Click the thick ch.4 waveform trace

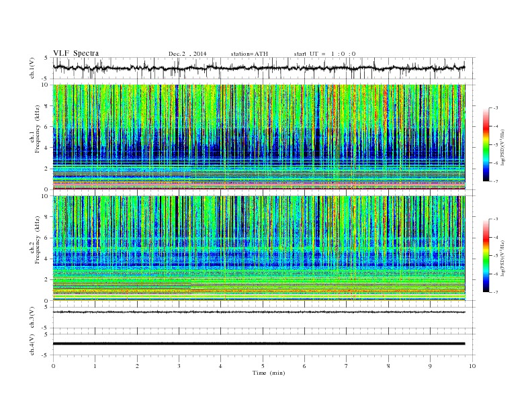(x=259, y=344)
